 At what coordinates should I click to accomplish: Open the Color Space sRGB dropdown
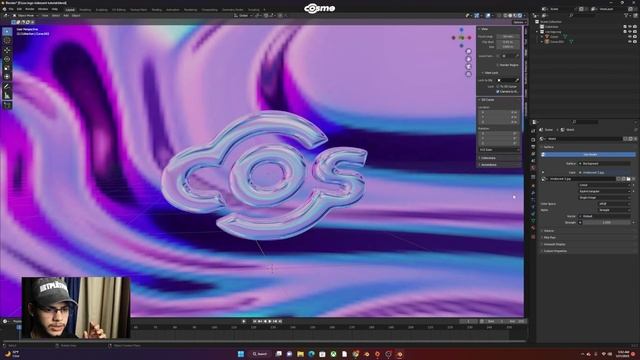pos(614,204)
